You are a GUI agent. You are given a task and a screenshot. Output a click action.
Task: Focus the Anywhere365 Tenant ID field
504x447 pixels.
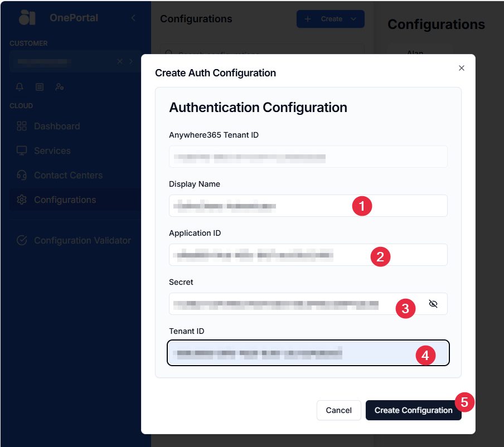coord(308,157)
